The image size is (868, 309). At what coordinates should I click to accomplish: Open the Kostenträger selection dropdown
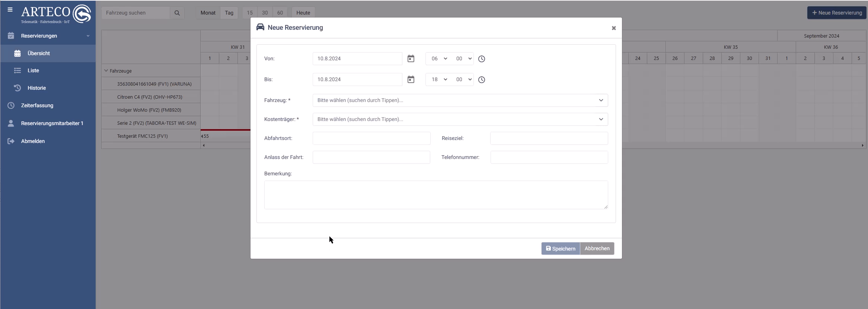coord(460,119)
